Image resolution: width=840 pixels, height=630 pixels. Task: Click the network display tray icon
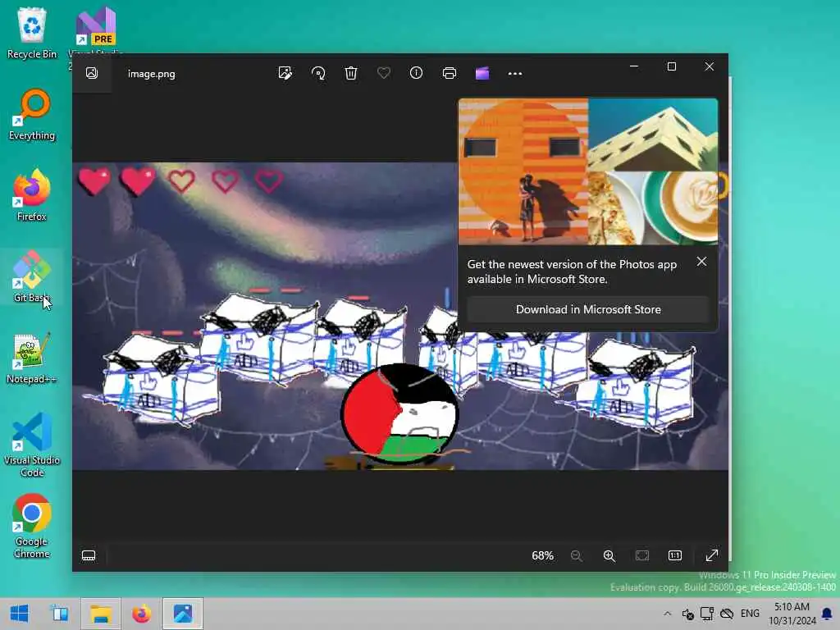707,614
